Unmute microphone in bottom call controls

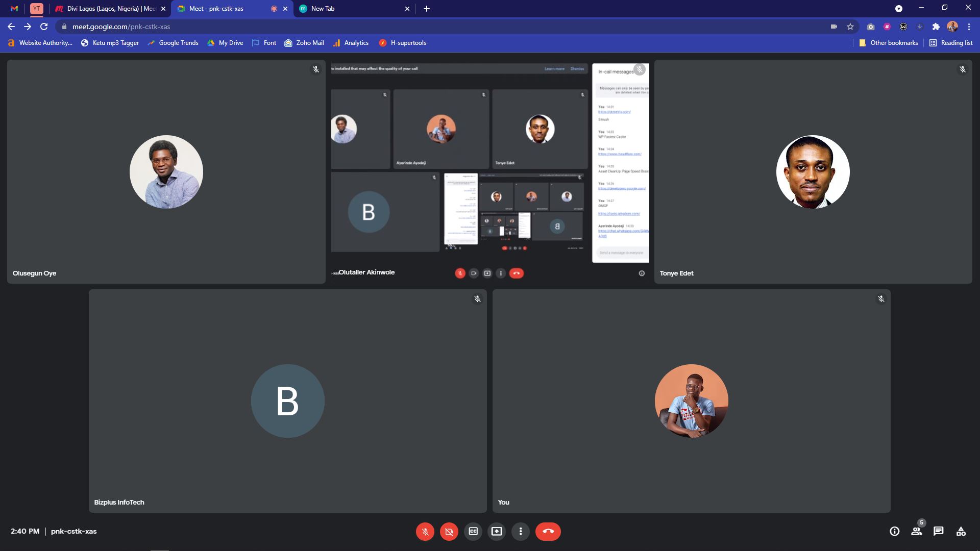point(425,532)
